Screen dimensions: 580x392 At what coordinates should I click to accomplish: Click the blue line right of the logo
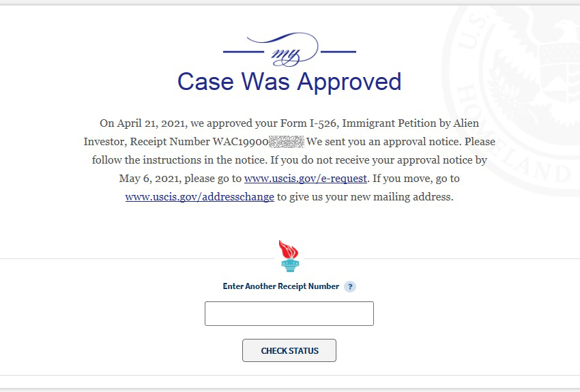coord(338,52)
